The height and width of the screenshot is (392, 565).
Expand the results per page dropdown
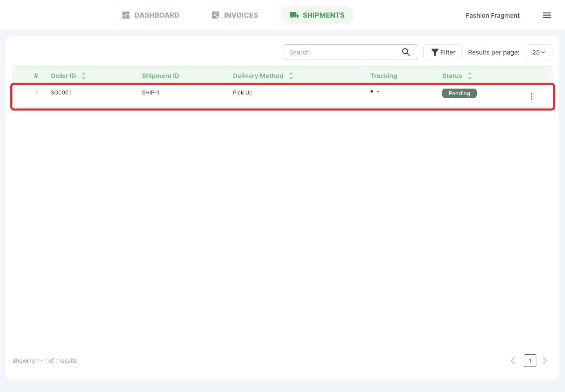coord(539,52)
